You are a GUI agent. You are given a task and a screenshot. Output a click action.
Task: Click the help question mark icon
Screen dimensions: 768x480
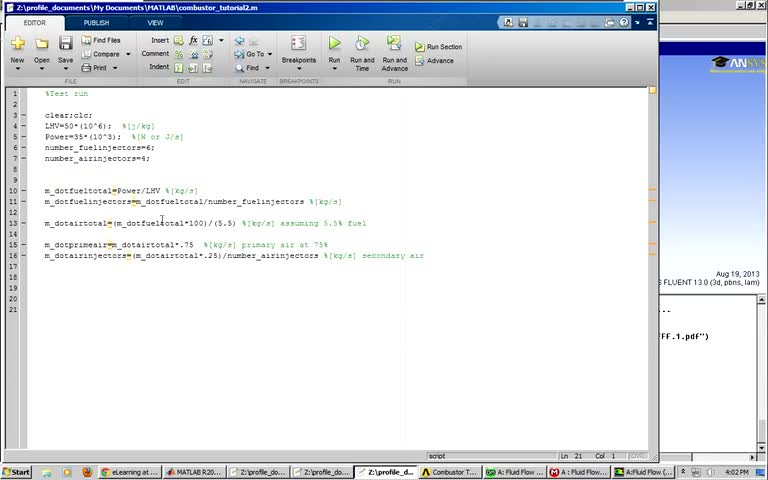pos(624,23)
